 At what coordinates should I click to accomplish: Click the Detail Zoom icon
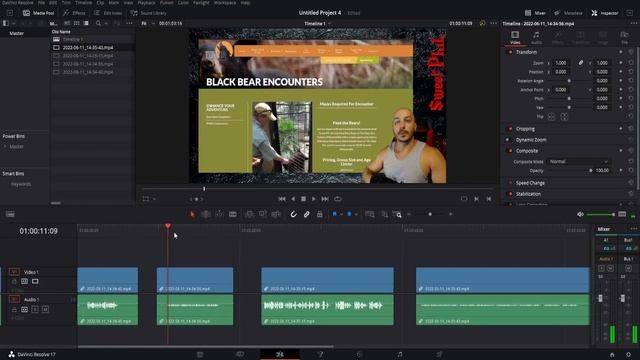pyautogui.click(x=384, y=214)
